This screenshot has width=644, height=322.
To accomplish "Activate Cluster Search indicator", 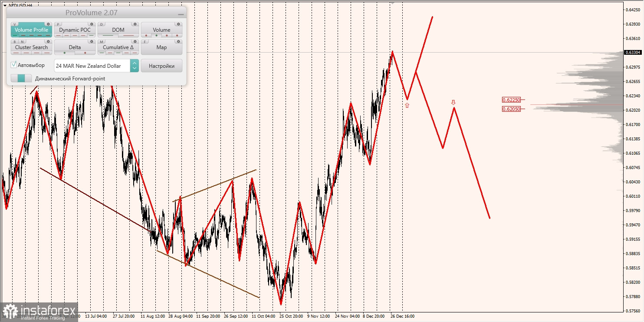I will coord(31,47).
